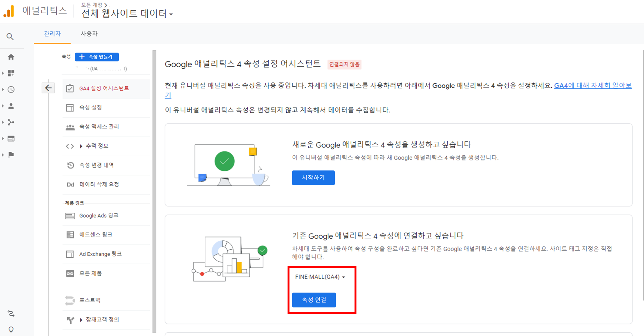The image size is (644, 336).
Task: Click the 추적 정보 code brackets icon
Action: coord(70,146)
